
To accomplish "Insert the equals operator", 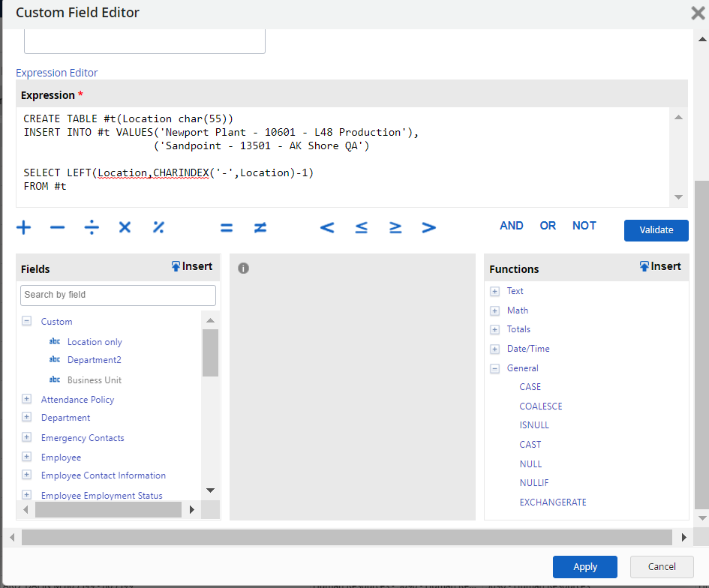I will (227, 228).
